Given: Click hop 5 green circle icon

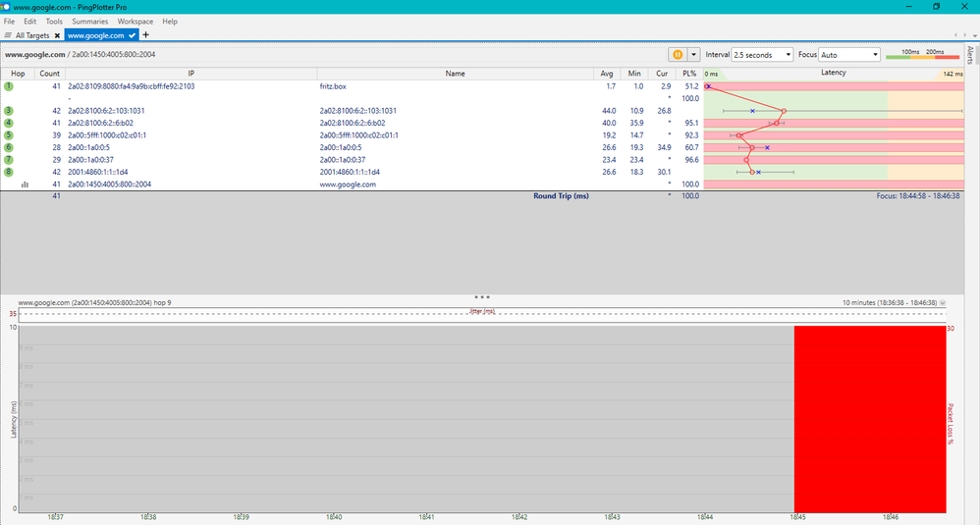Looking at the screenshot, I should tap(8, 134).
